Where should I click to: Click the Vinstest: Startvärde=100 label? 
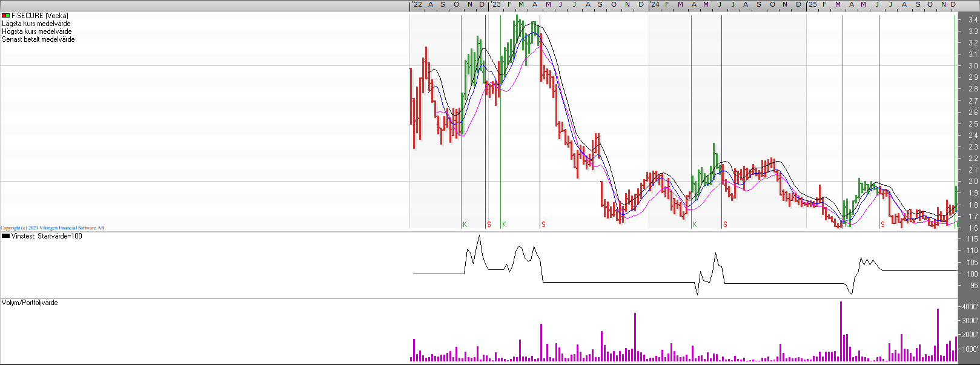[x=47, y=236]
